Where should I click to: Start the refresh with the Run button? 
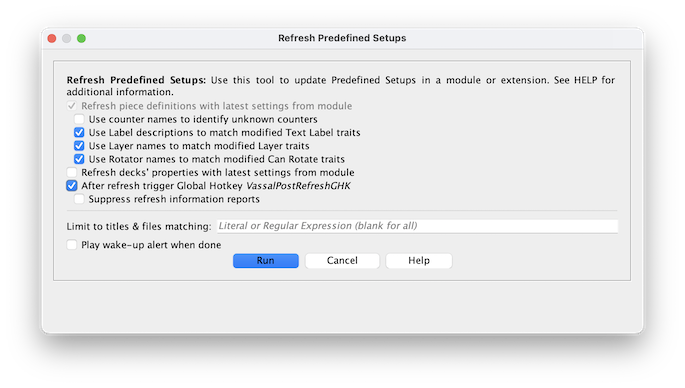click(x=266, y=261)
